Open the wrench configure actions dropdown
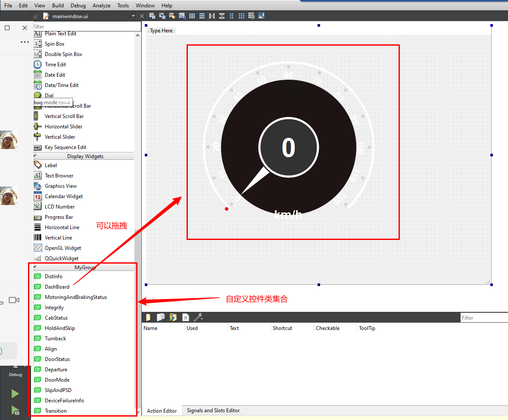The image size is (508, 420). click(x=198, y=317)
